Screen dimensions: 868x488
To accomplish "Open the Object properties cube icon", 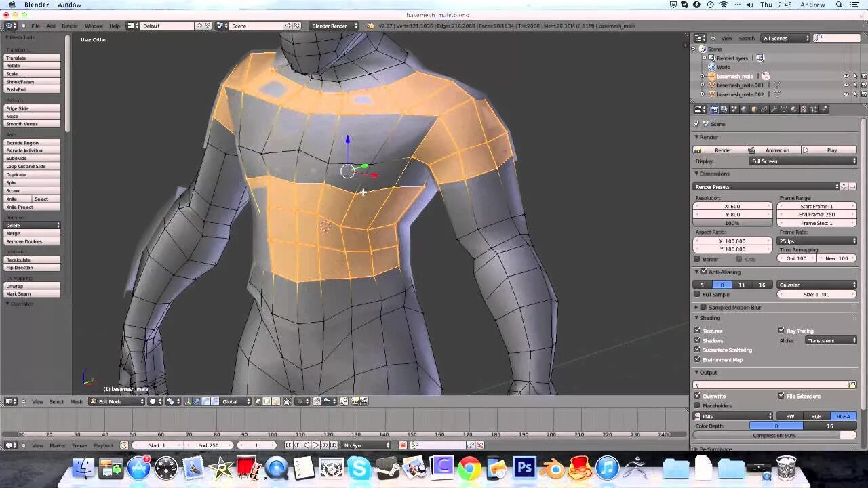I will coord(753,109).
